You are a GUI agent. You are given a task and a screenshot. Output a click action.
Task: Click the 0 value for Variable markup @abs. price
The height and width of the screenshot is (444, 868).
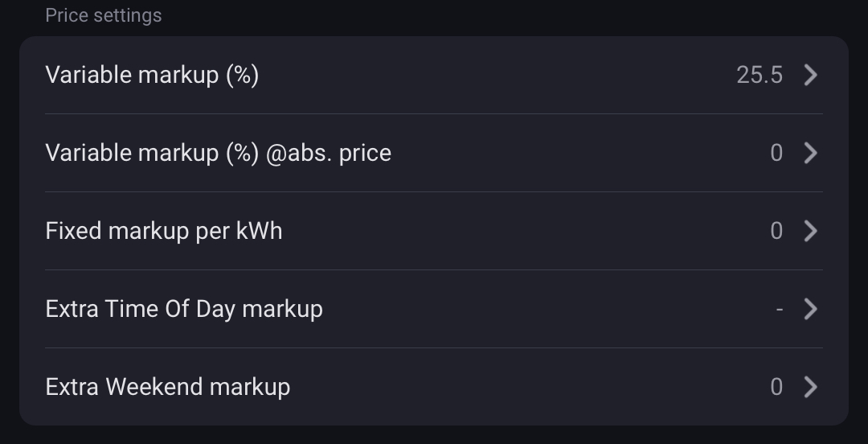pyautogui.click(x=776, y=153)
